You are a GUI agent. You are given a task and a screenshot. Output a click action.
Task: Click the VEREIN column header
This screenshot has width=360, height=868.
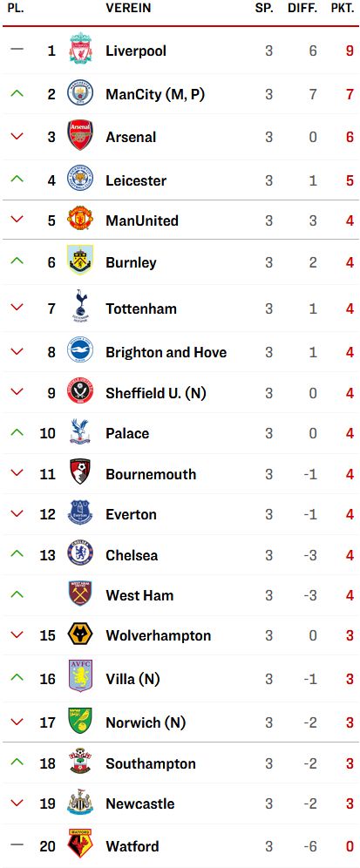(128, 9)
